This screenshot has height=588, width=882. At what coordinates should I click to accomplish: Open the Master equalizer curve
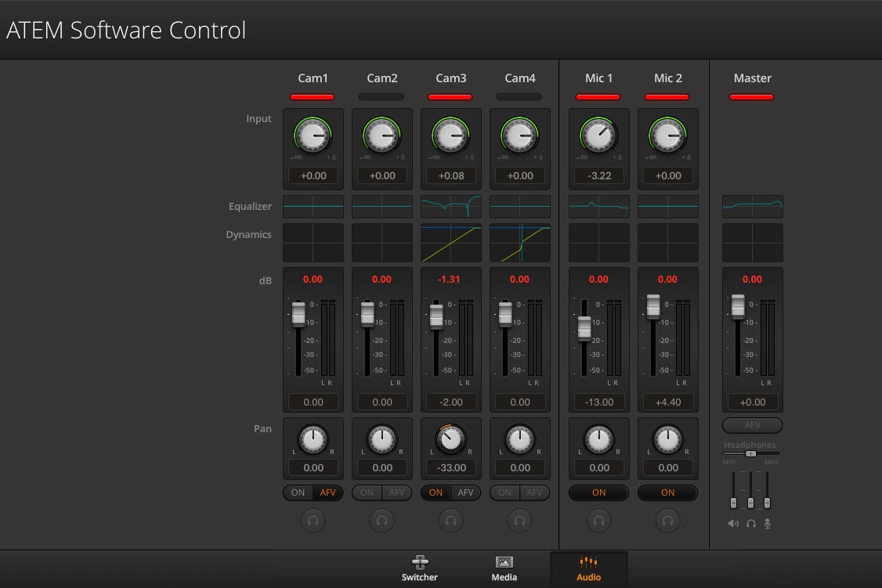pos(752,206)
